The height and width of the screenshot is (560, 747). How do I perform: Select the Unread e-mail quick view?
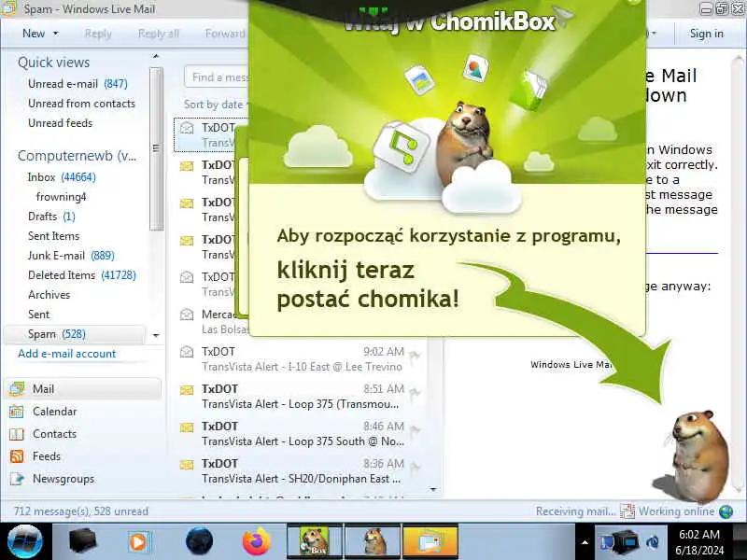point(78,84)
